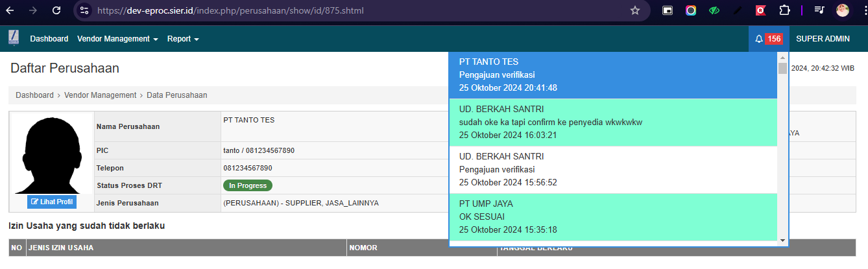Click Vendor Management in the breadcrumb
868x269 pixels.
click(x=100, y=95)
